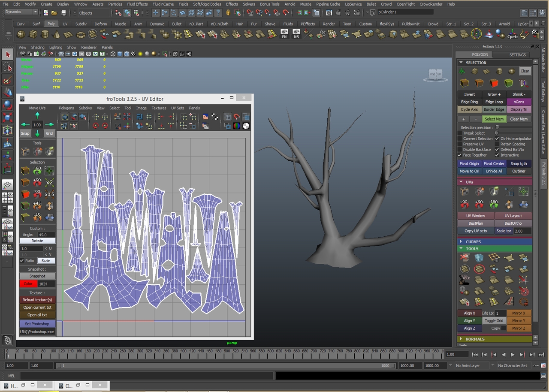Click the checker texture icon in UV Editor toolbar
The image size is (549, 392).
pos(215,117)
